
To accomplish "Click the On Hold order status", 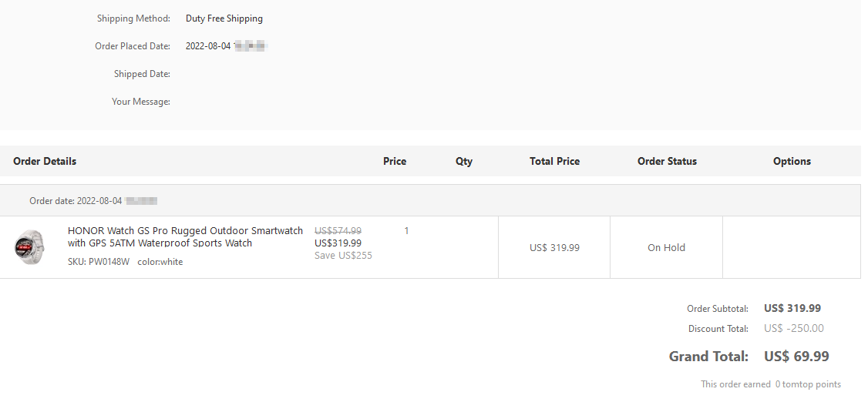I will point(667,248).
